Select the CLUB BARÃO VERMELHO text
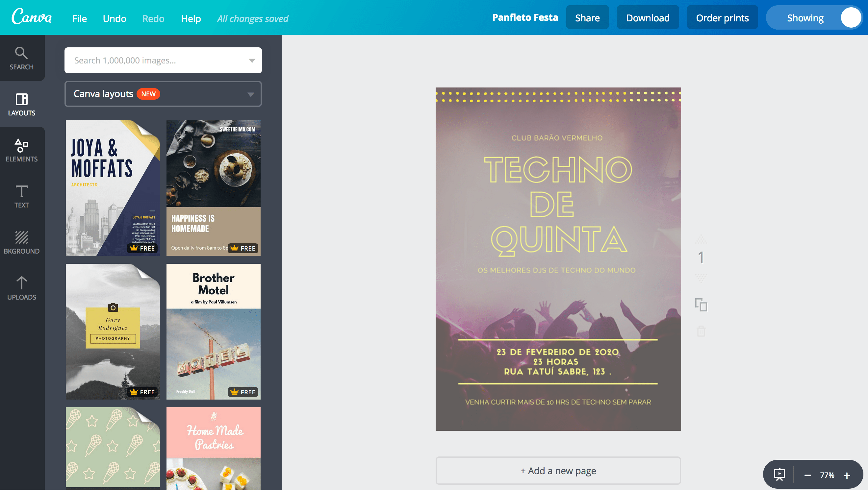 coord(557,138)
